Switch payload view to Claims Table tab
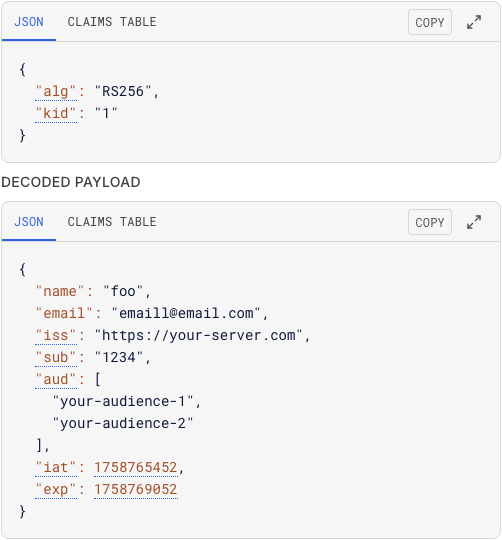Image resolution: width=502 pixels, height=540 pixels. 112,222
